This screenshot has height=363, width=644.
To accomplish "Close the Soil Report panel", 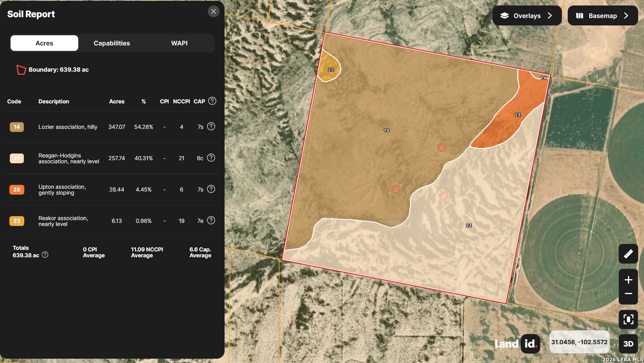I will (213, 11).
